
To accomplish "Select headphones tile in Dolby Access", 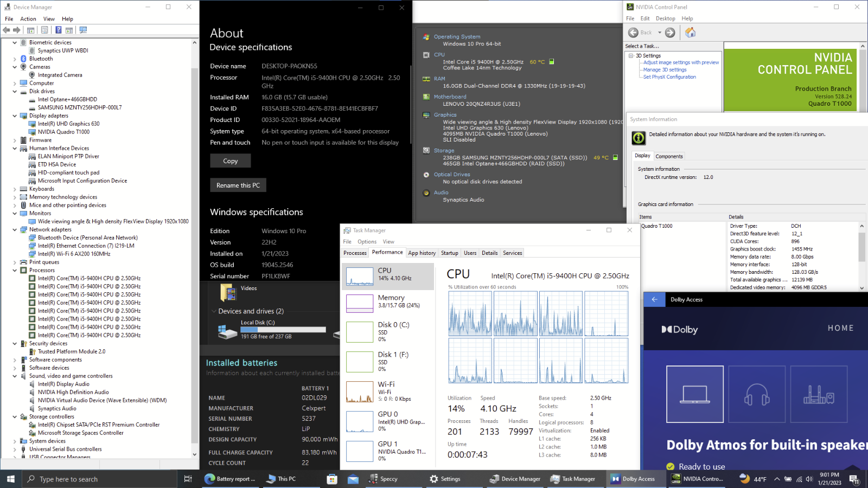I will click(x=757, y=394).
